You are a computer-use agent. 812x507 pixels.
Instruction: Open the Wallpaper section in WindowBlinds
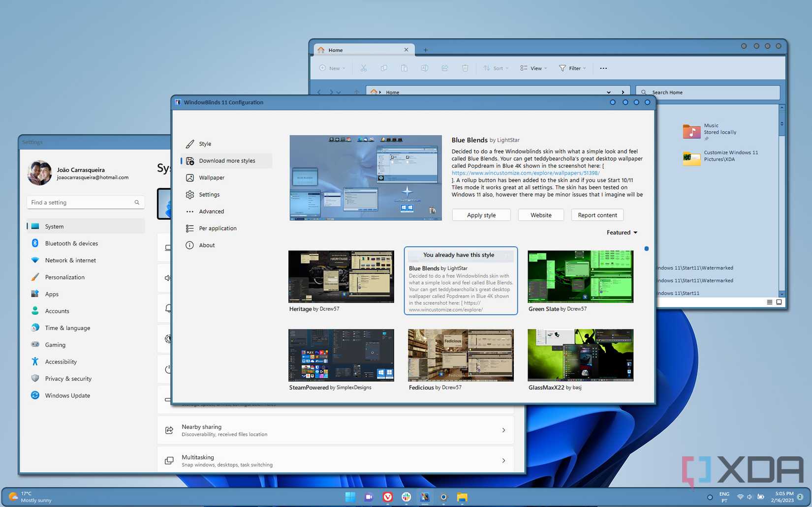(x=212, y=178)
